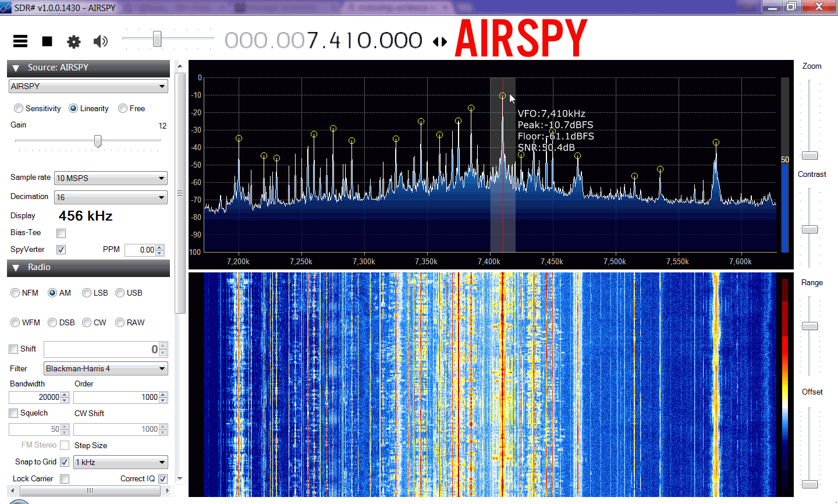Click the tuning style arrows icon

coord(440,42)
